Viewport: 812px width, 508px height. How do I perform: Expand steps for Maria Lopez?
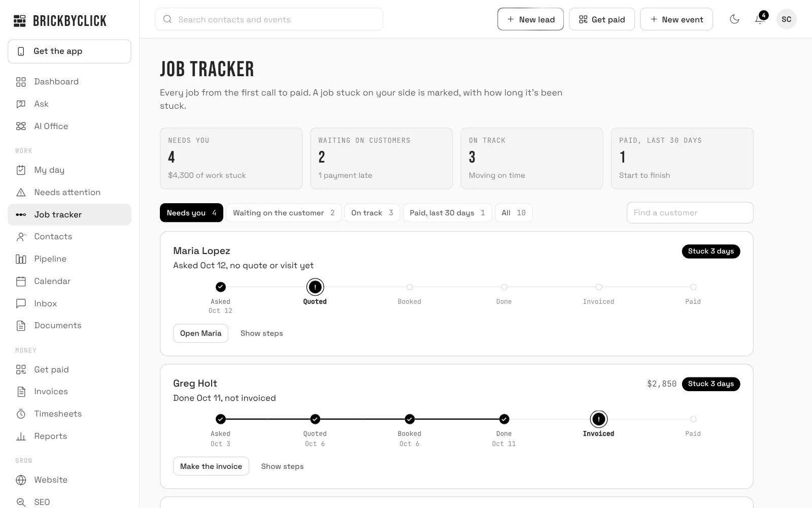262,333
